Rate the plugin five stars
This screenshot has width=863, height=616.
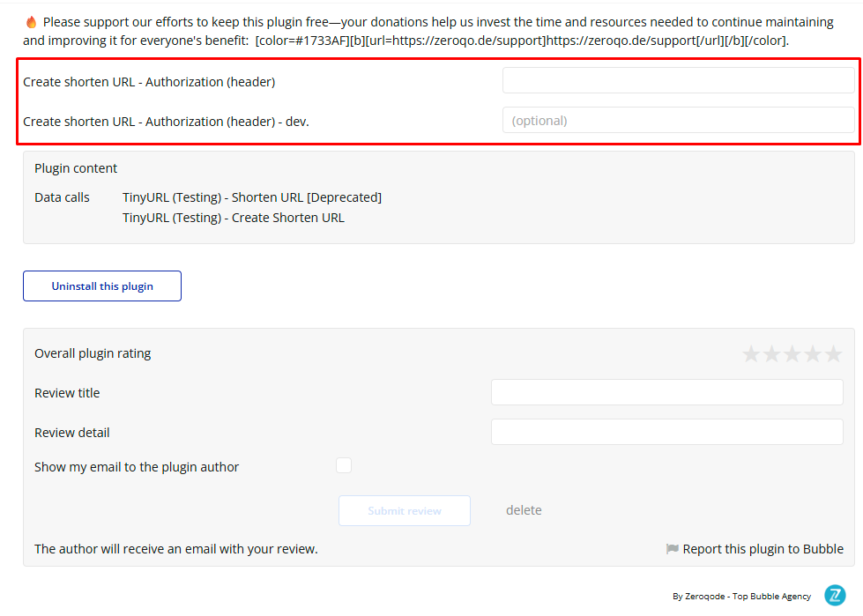pos(833,354)
